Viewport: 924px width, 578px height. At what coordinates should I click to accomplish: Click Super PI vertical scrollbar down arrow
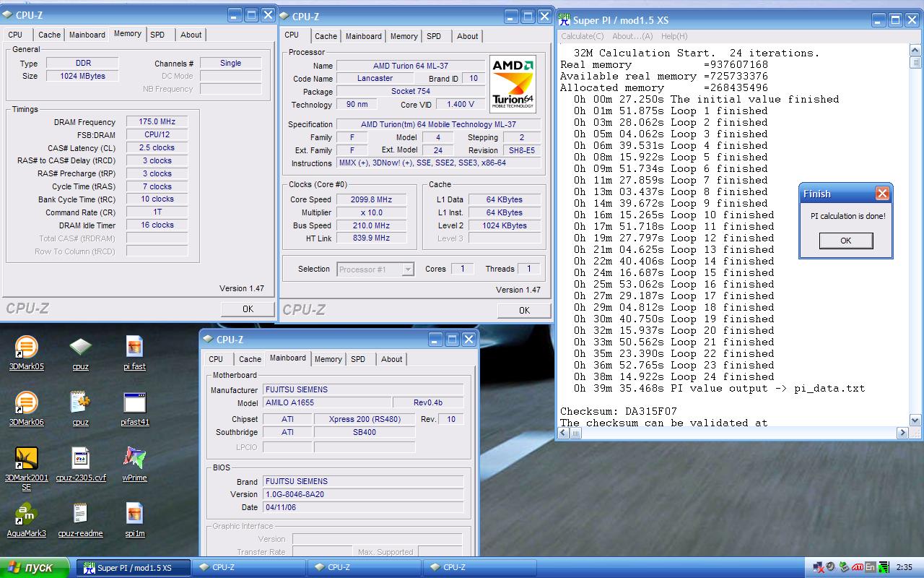[x=915, y=420]
